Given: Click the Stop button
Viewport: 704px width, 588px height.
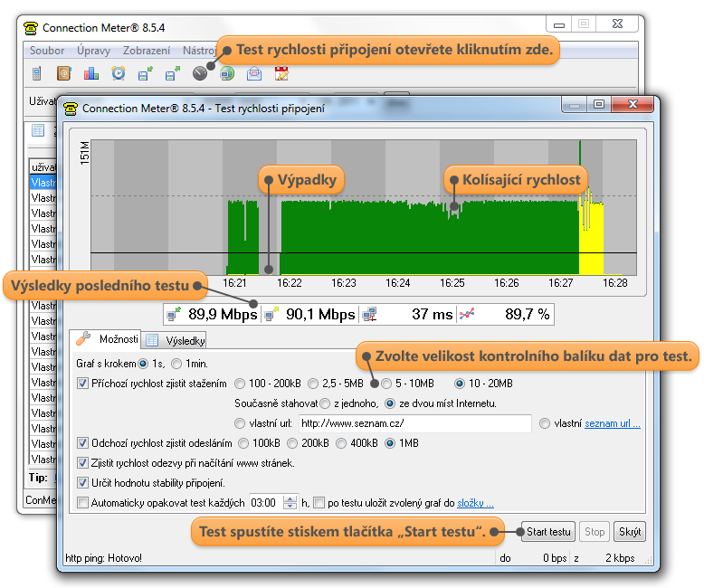Looking at the screenshot, I should (595, 532).
